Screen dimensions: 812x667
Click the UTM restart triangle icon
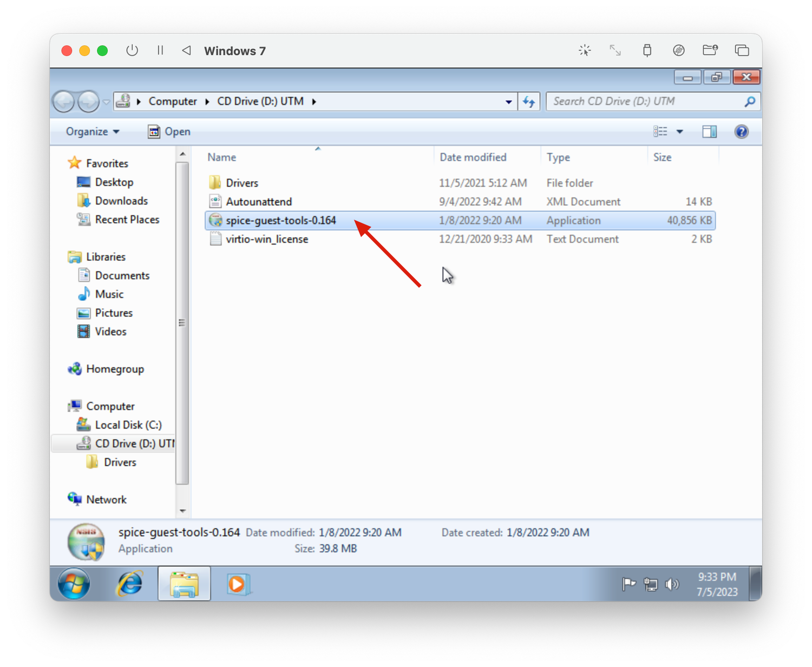pos(186,50)
